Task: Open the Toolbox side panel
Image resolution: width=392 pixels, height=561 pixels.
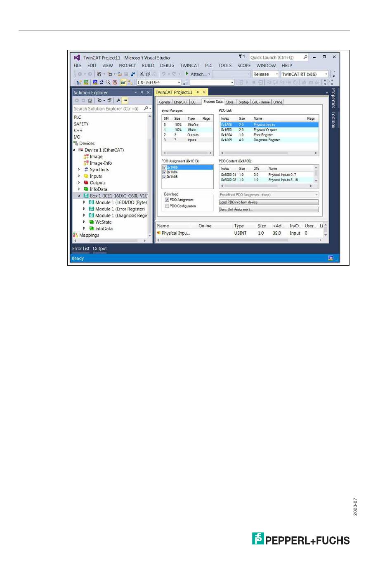Action: pyautogui.click(x=333, y=120)
